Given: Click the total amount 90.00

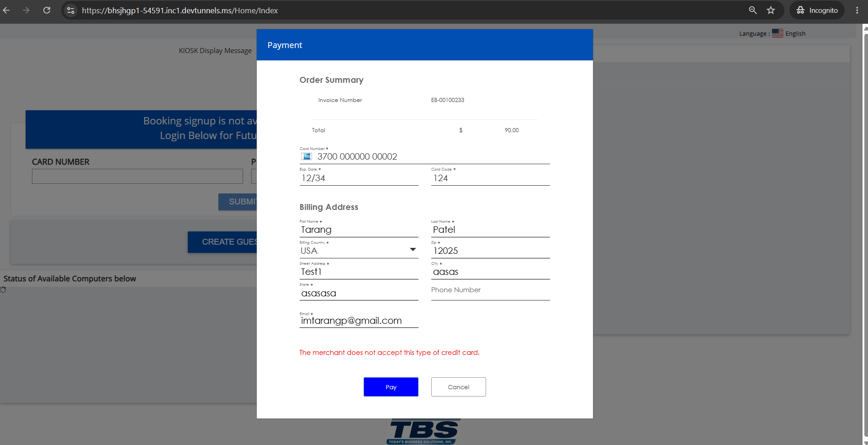Looking at the screenshot, I should click(x=512, y=130).
